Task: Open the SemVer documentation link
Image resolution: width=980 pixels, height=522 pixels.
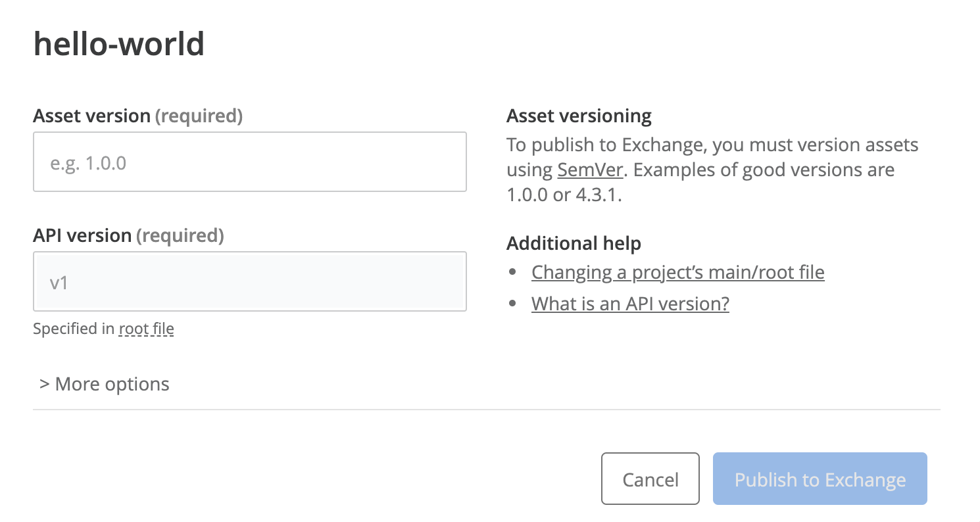Action: coord(589,169)
